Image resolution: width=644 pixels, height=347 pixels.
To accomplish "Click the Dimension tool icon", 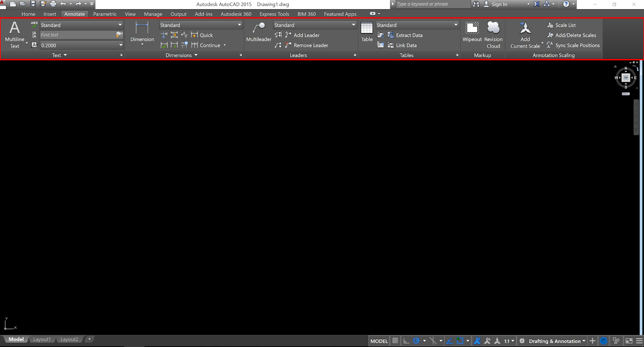I will [x=142, y=28].
